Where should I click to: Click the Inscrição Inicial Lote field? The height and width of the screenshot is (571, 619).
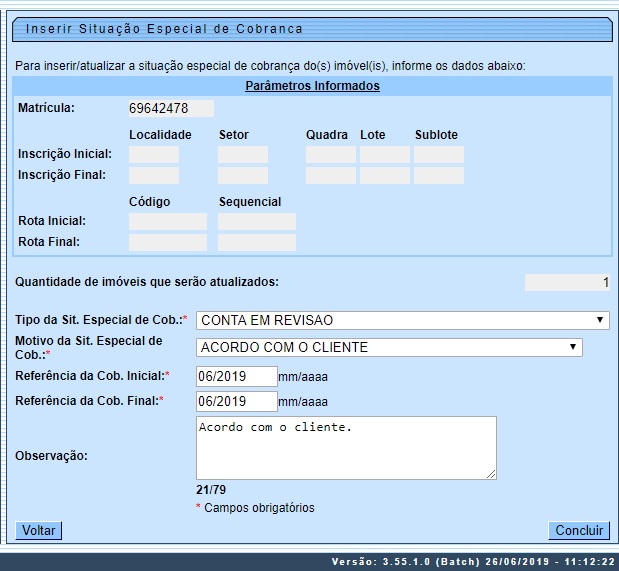point(385,155)
